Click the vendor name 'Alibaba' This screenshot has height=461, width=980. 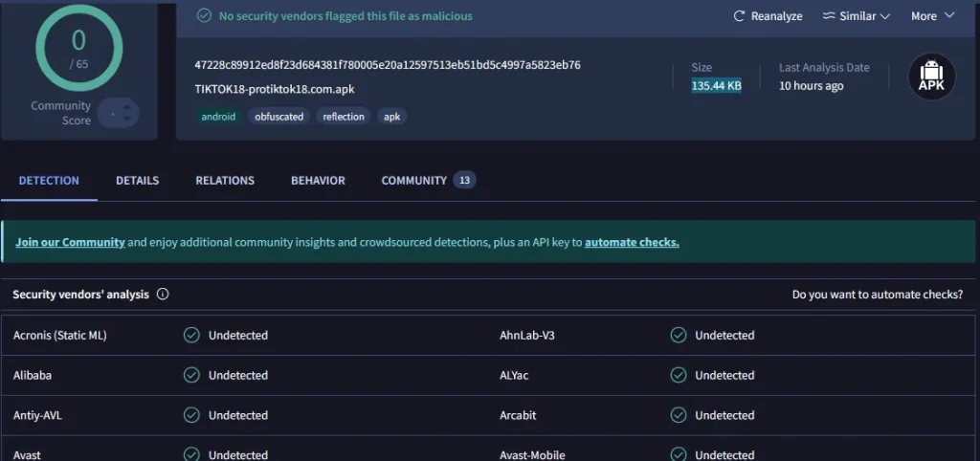(32, 376)
